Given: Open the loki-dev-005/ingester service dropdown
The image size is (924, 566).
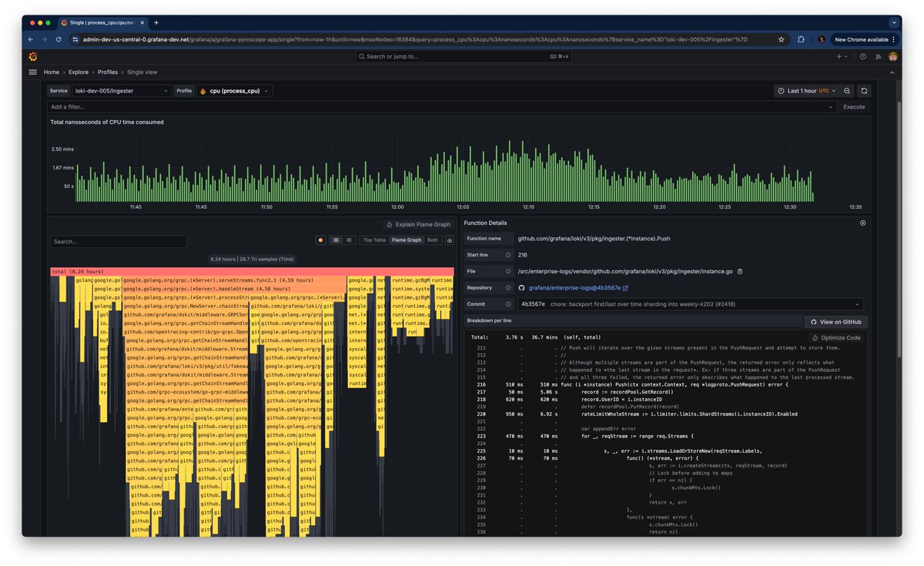Looking at the screenshot, I should (x=122, y=91).
